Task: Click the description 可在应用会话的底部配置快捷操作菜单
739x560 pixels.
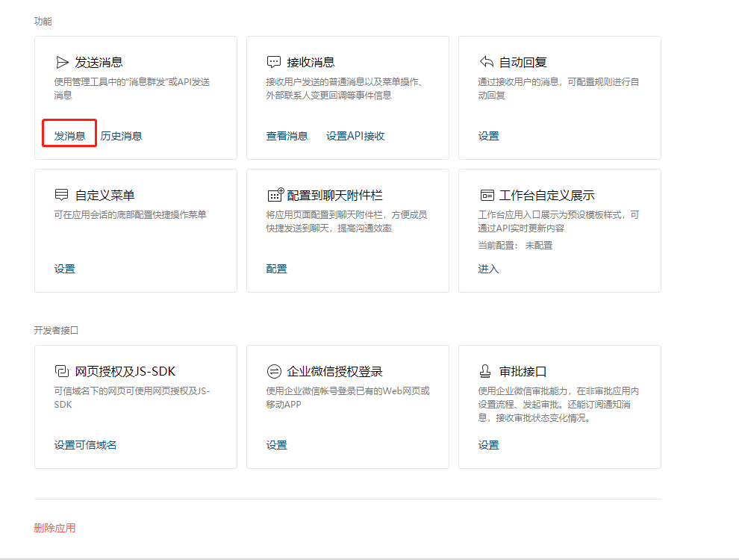Action: click(130, 215)
